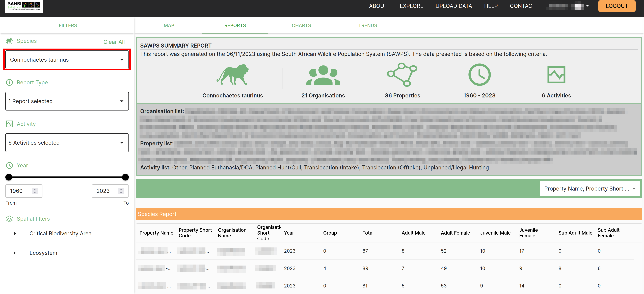Screen dimensions: 644x294
Task: Click the To year input field 2023
Action: tap(110, 191)
